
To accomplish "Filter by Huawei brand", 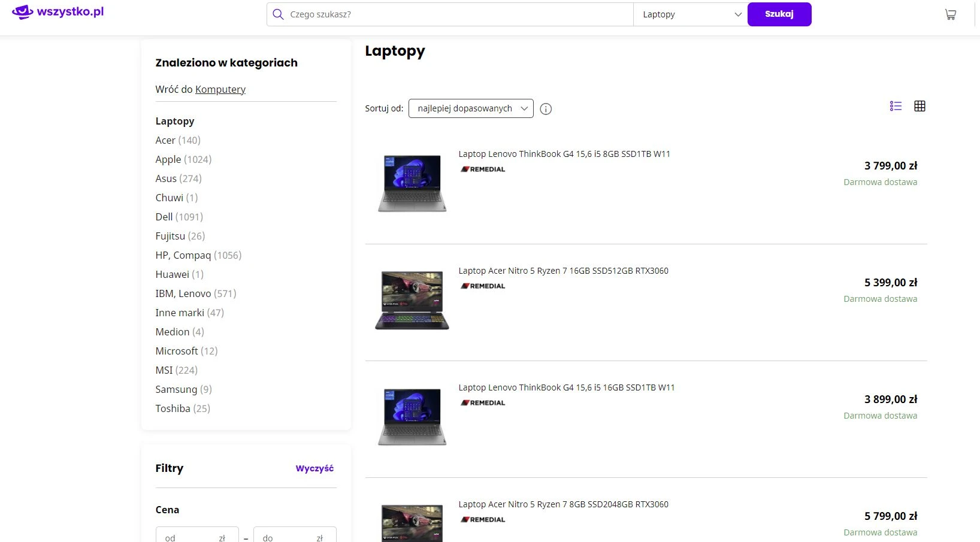I will [180, 274].
